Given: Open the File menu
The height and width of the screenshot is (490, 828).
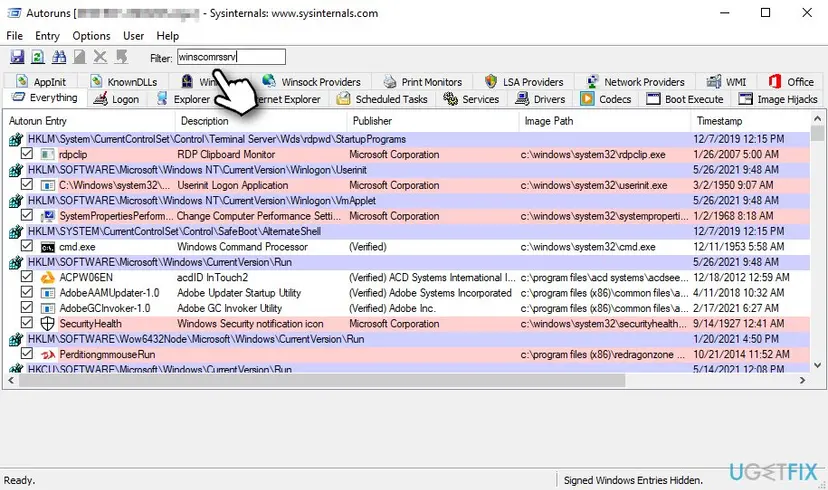Looking at the screenshot, I should 14,36.
